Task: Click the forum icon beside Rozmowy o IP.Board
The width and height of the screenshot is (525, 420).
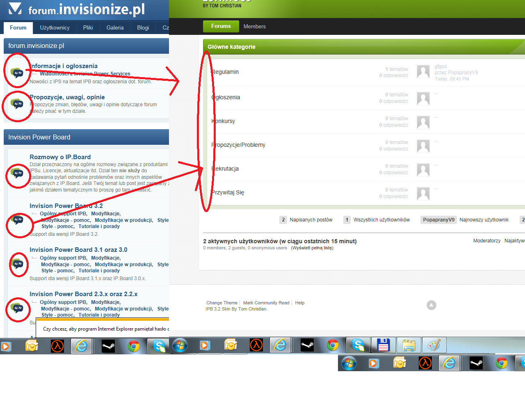Action: [17, 174]
